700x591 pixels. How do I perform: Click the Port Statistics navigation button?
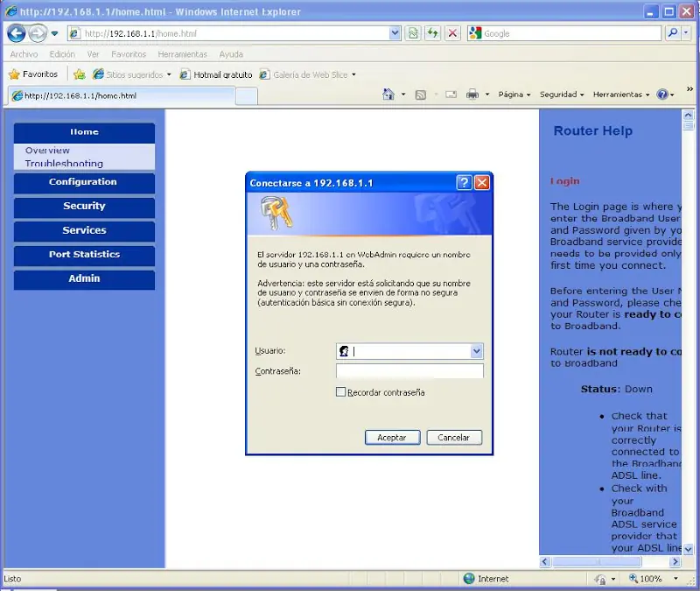pos(84,255)
